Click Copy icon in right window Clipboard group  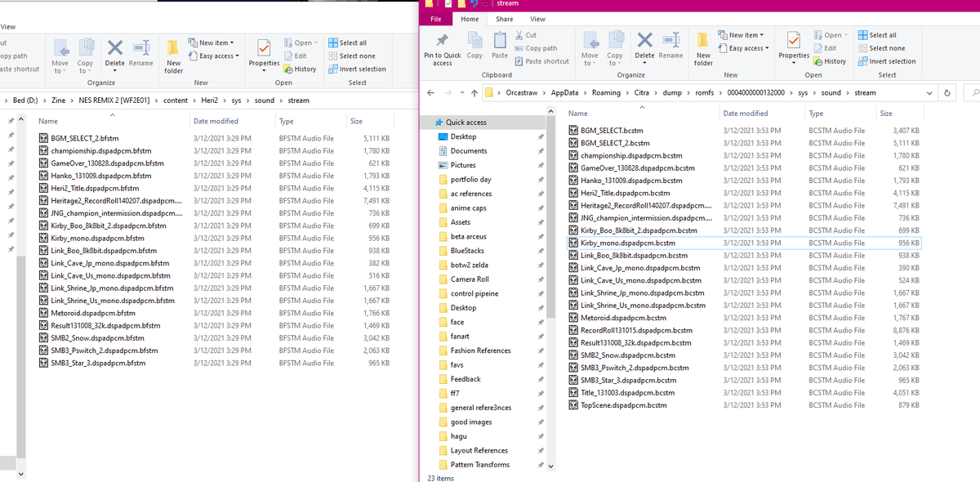(474, 46)
